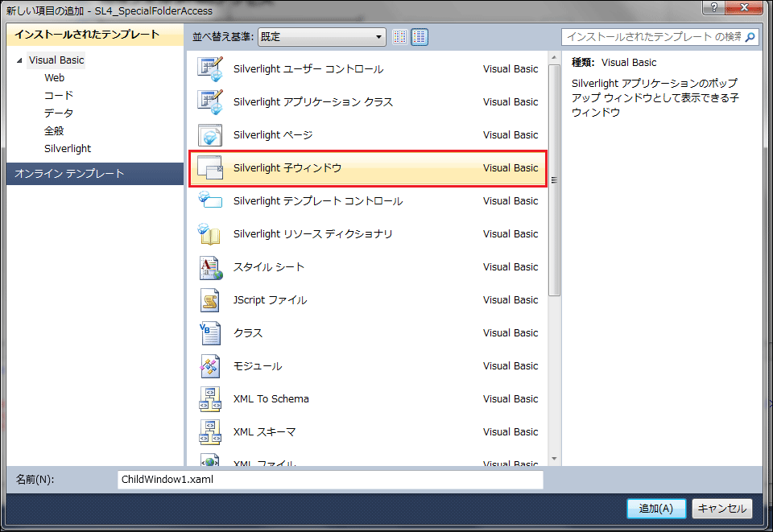Click the Silverlight 子ウィンドウ template icon
The width and height of the screenshot is (773, 532).
(210, 167)
